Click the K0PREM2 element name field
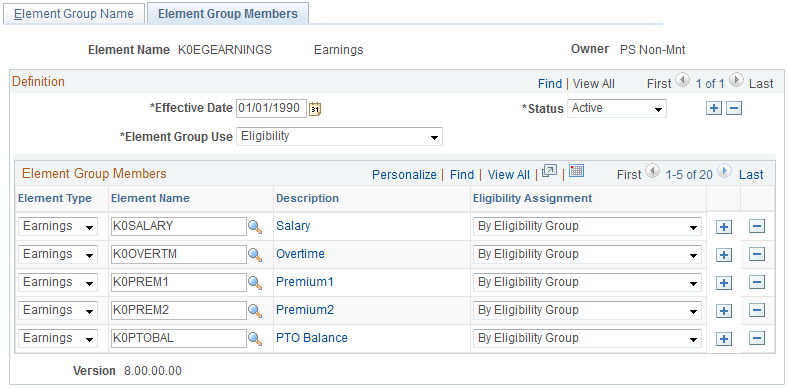This screenshot has width=788, height=388. tap(178, 311)
